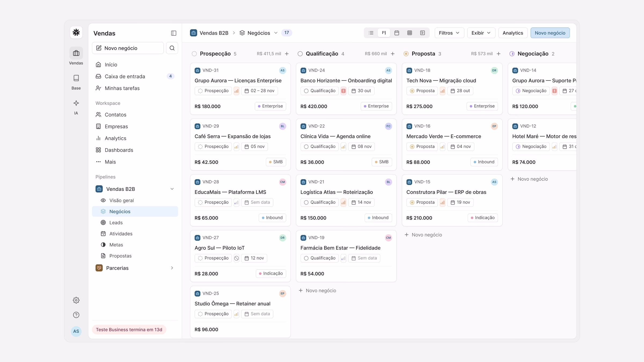644x362 pixels.
Task: Open Contatos in Workspace
Action: pyautogui.click(x=135, y=114)
